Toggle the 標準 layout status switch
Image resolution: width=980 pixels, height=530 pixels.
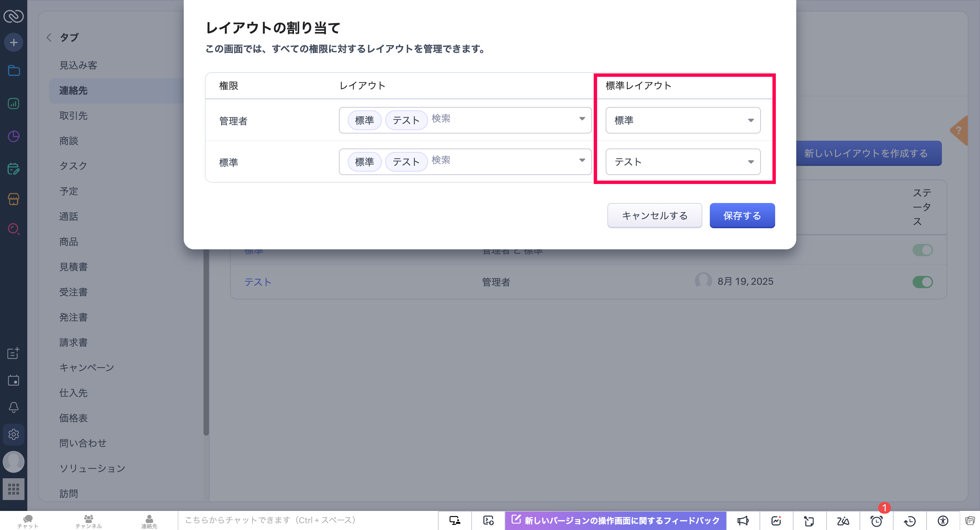click(922, 250)
